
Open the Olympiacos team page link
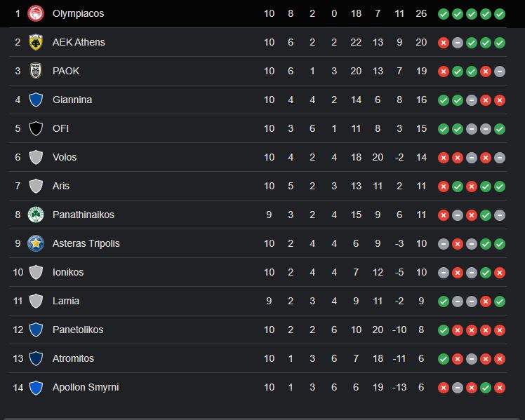[x=79, y=13]
